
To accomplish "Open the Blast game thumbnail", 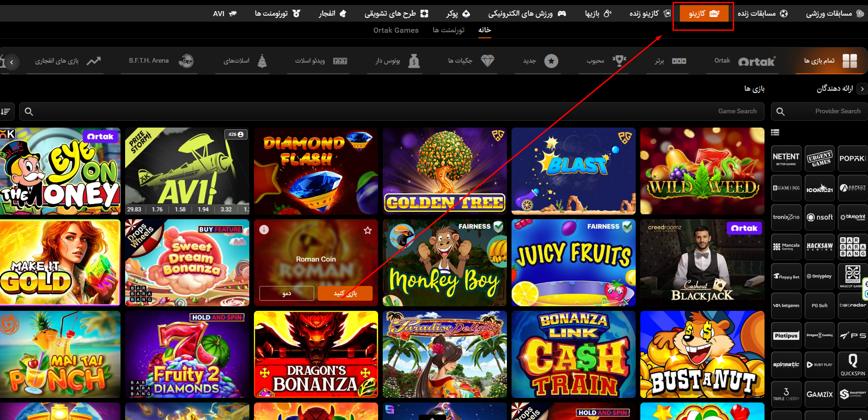I will (574, 171).
